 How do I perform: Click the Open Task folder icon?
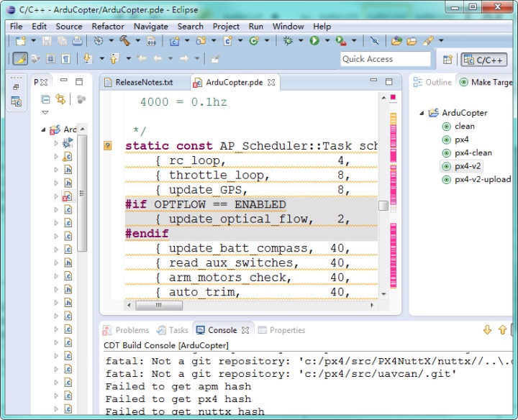coord(412,40)
